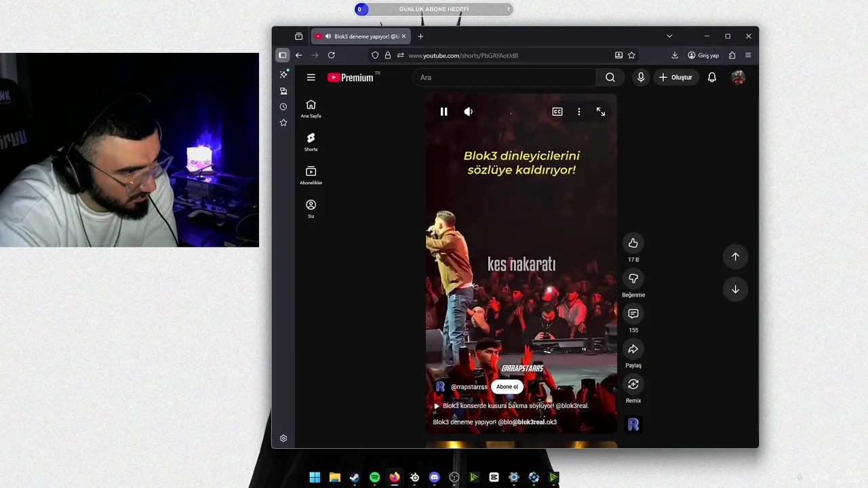Open the list all tabs chevron
The width and height of the screenshot is (868, 488).
(669, 36)
